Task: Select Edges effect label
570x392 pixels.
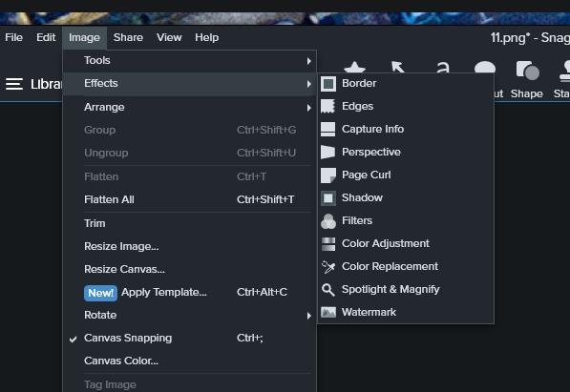Action: pos(358,106)
